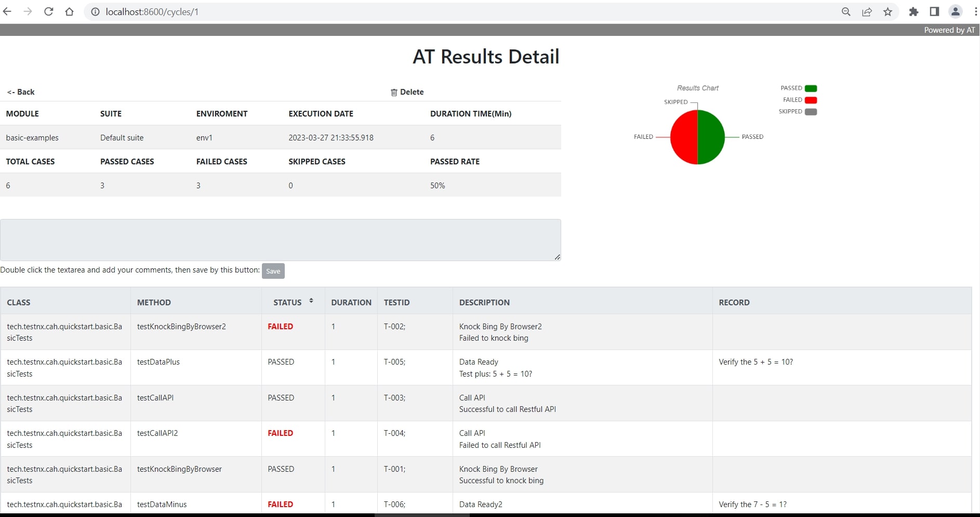Click the <- Back link
The height and width of the screenshot is (517, 980).
[21, 92]
